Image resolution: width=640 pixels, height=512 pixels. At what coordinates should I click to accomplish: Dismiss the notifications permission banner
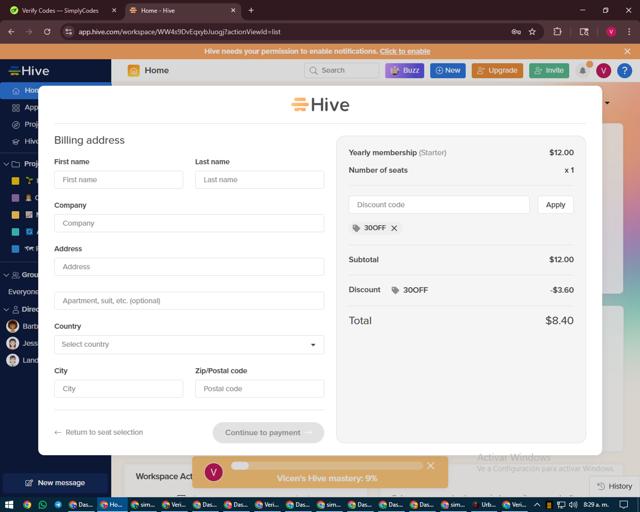click(x=627, y=51)
